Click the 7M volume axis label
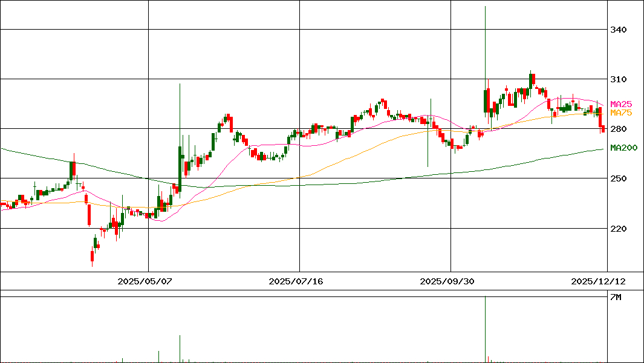This screenshot has width=644, height=363. tap(615, 297)
